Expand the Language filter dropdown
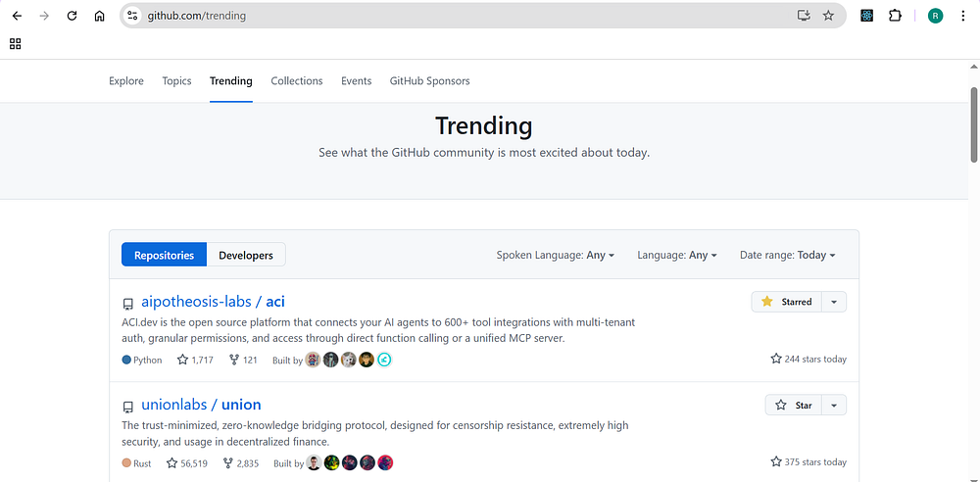 tap(677, 255)
